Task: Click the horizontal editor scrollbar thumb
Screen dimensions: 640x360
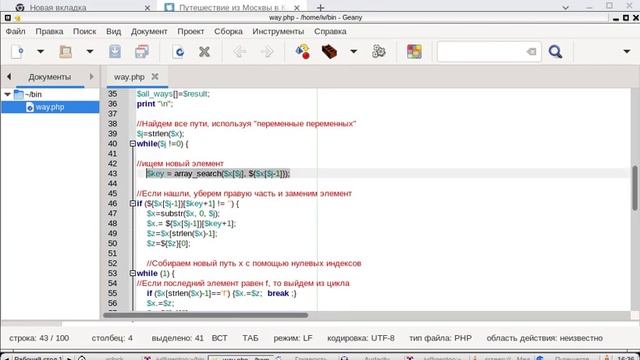Action: coord(205,315)
